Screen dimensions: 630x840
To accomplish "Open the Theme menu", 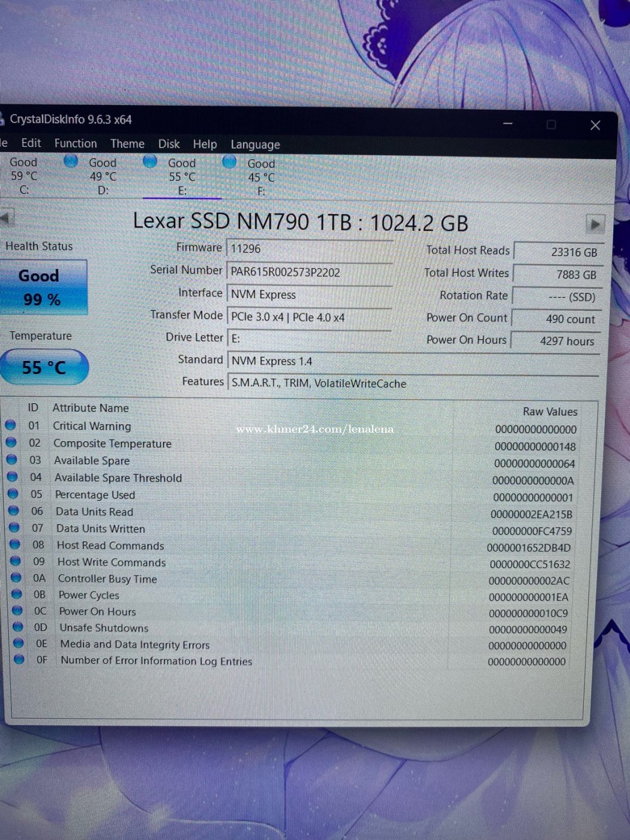I will point(127,144).
